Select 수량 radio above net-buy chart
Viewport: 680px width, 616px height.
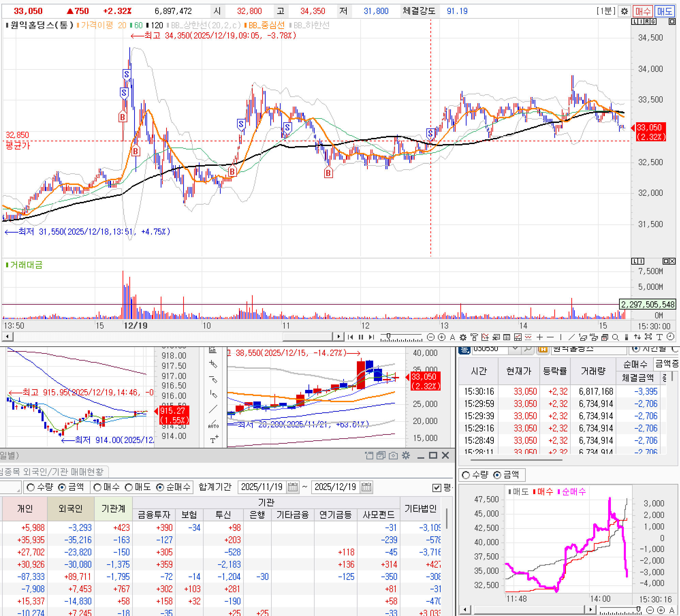click(466, 475)
